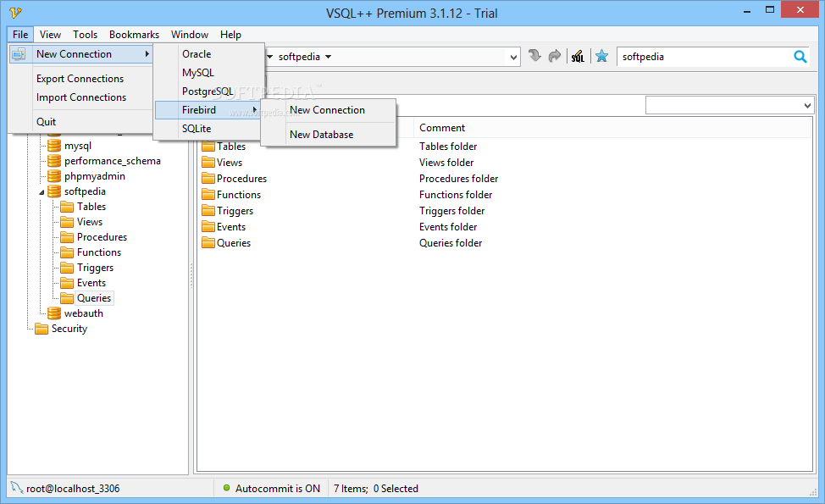The height and width of the screenshot is (504, 825).
Task: Click the Procedures folder icon in list
Action: [208, 179]
